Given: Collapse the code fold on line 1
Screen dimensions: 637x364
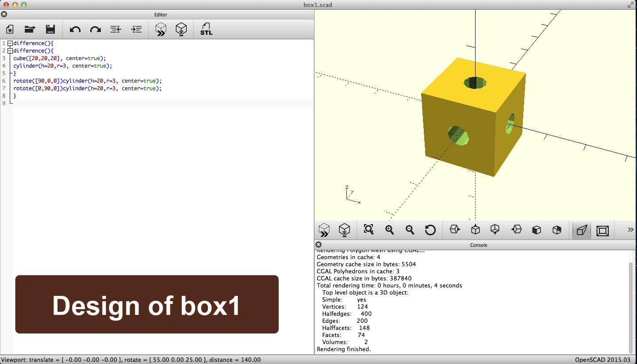Looking at the screenshot, I should coord(10,43).
